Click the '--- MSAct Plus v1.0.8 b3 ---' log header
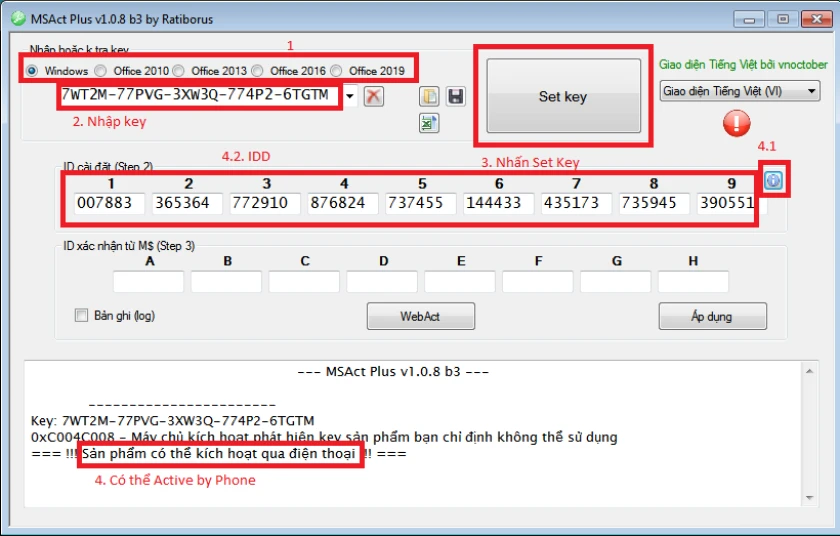The height and width of the screenshot is (536, 840). click(393, 372)
